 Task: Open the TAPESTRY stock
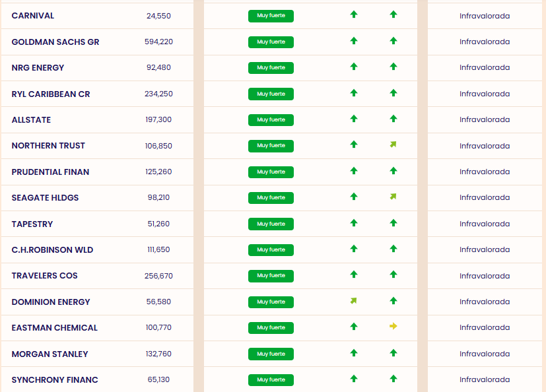[x=32, y=224]
